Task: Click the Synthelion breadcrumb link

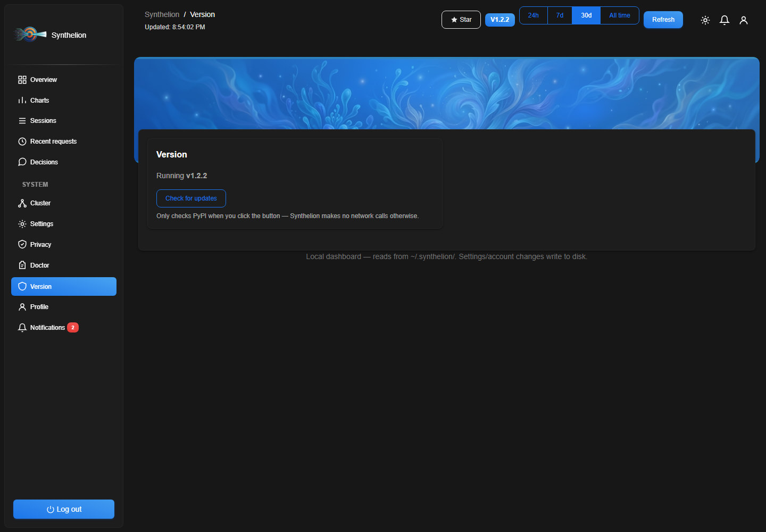Action: [162, 14]
